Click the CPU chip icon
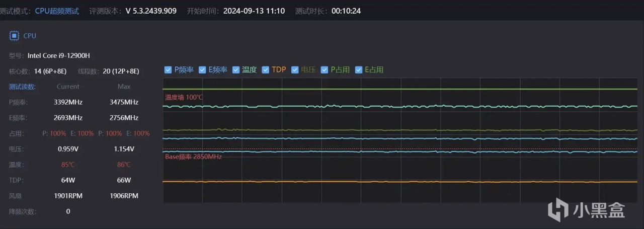The height and width of the screenshot is (229, 644). point(14,36)
